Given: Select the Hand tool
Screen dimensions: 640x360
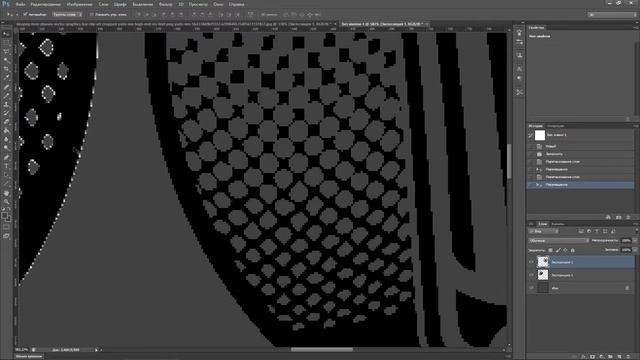Looking at the screenshot, I should 6,193.
